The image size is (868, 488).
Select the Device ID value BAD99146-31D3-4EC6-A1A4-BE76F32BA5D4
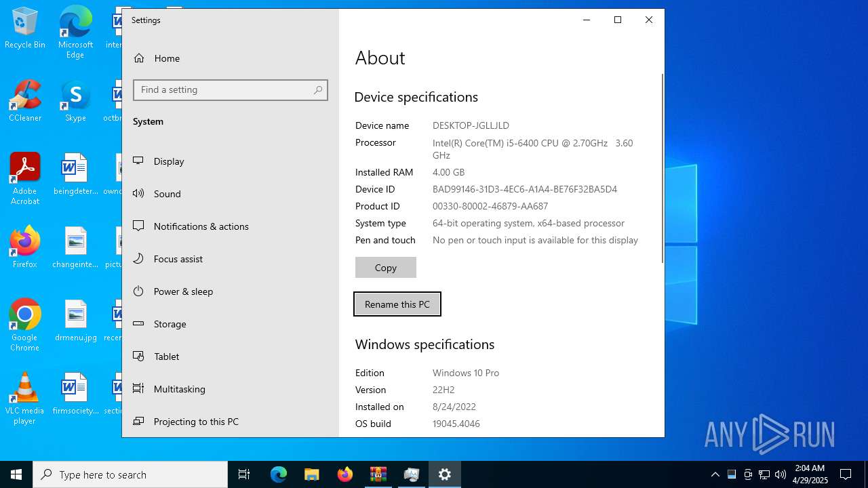(x=525, y=189)
